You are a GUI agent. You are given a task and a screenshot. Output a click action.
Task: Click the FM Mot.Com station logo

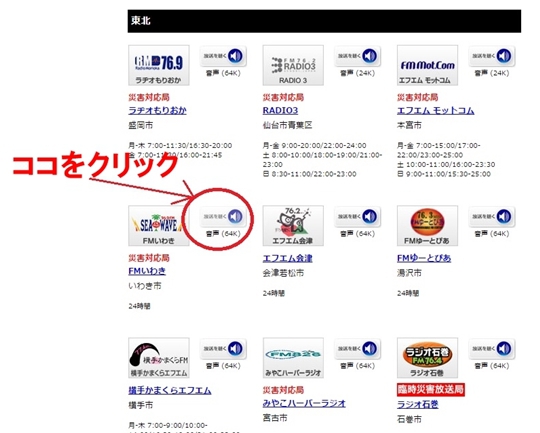[x=427, y=65]
